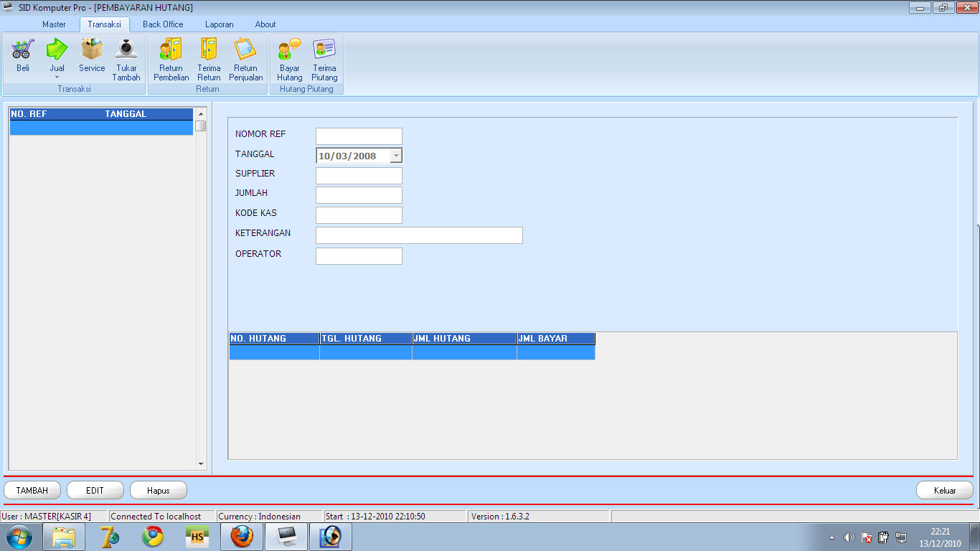Click the Hapus button

159,491
